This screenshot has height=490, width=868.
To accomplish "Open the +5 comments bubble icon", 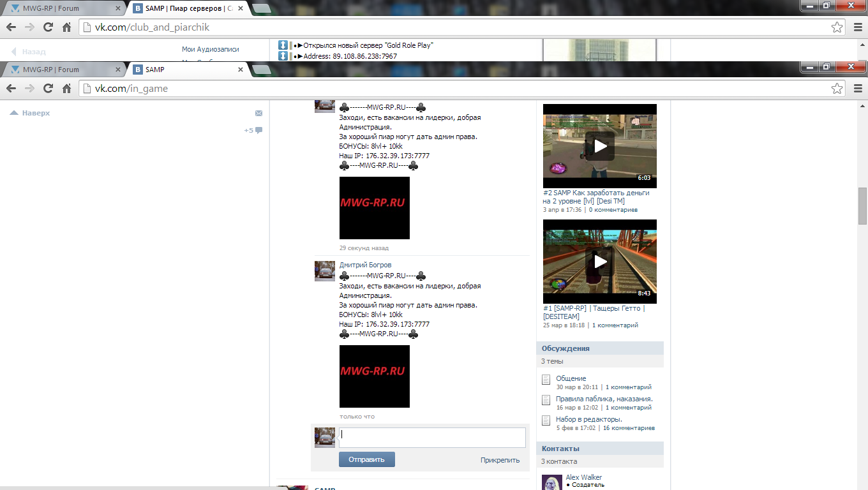I will pos(258,130).
